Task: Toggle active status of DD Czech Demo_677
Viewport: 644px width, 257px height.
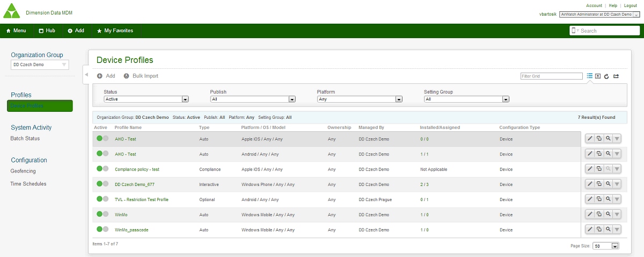Action: tap(103, 183)
